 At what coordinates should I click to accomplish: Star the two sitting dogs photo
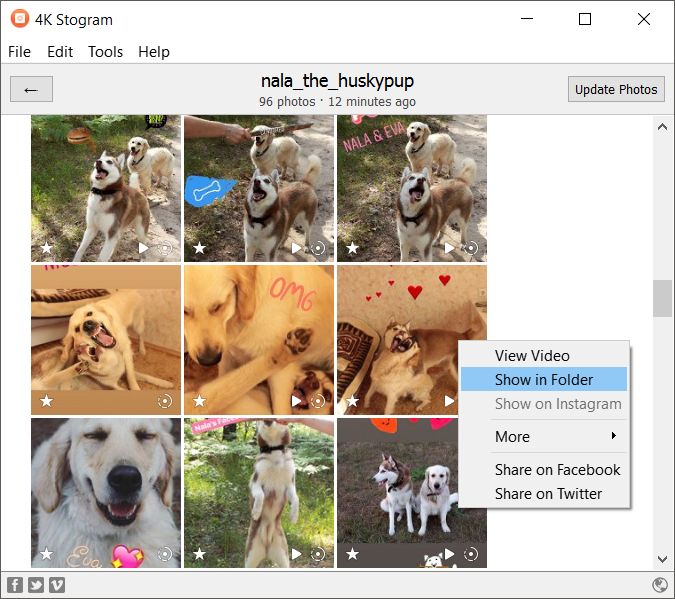(x=353, y=554)
